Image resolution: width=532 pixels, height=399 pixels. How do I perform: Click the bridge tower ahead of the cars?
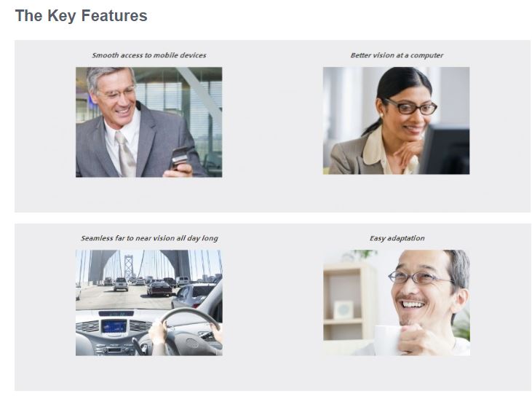tap(128, 267)
